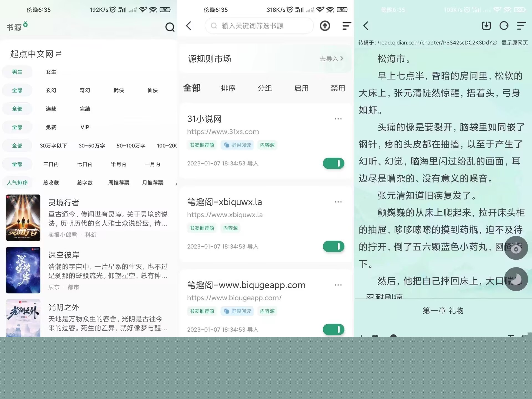The image size is (532, 399).
Task: Open sort menu icon beside upload icon
Action: pos(346,26)
